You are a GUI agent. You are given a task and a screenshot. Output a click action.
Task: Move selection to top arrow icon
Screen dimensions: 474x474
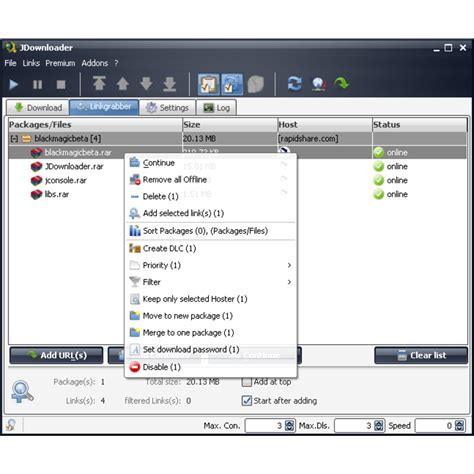point(99,83)
